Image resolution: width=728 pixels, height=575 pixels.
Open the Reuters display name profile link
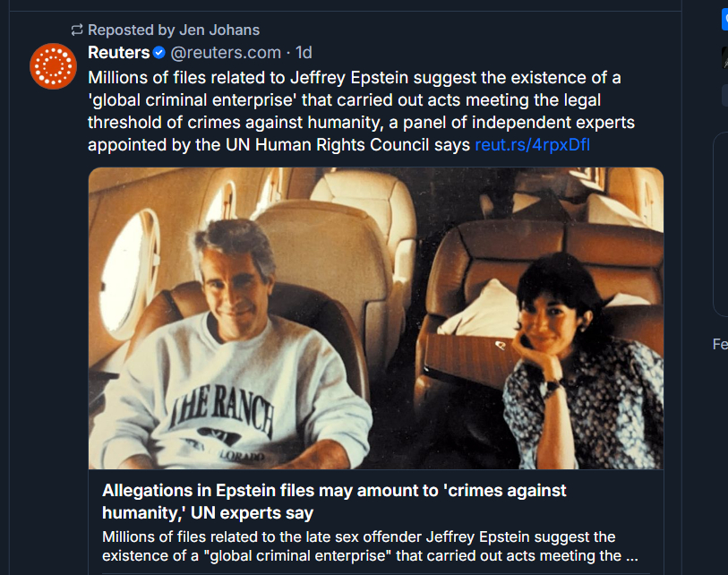click(x=119, y=53)
